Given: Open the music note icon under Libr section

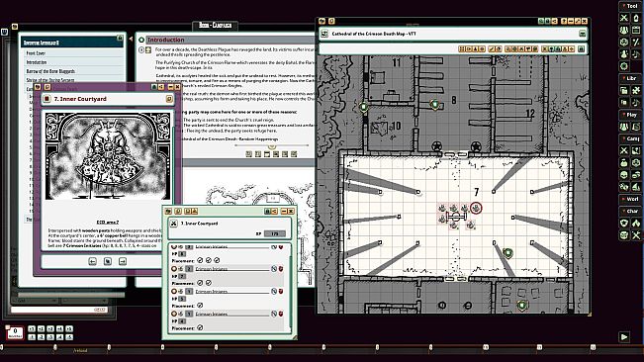Looking at the screenshot, I should 636,102.
